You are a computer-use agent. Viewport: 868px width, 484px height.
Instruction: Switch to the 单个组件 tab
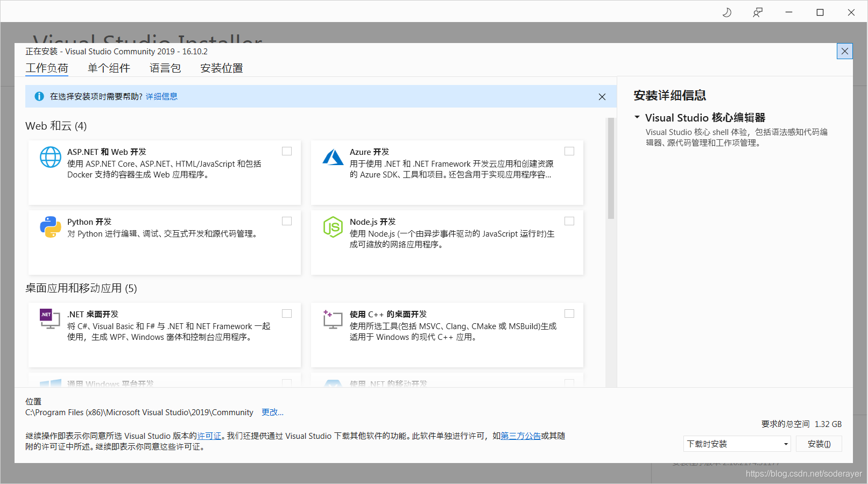point(109,68)
